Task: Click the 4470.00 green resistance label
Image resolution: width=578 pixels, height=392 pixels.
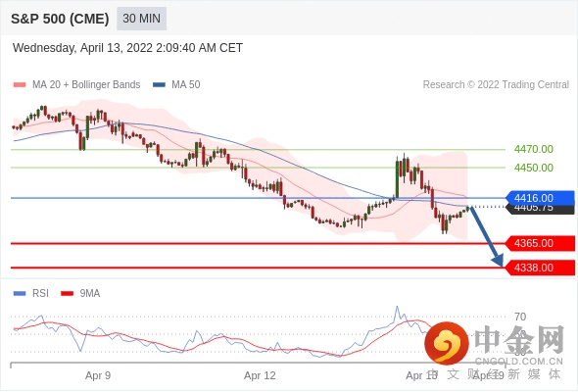Action: pyautogui.click(x=534, y=149)
